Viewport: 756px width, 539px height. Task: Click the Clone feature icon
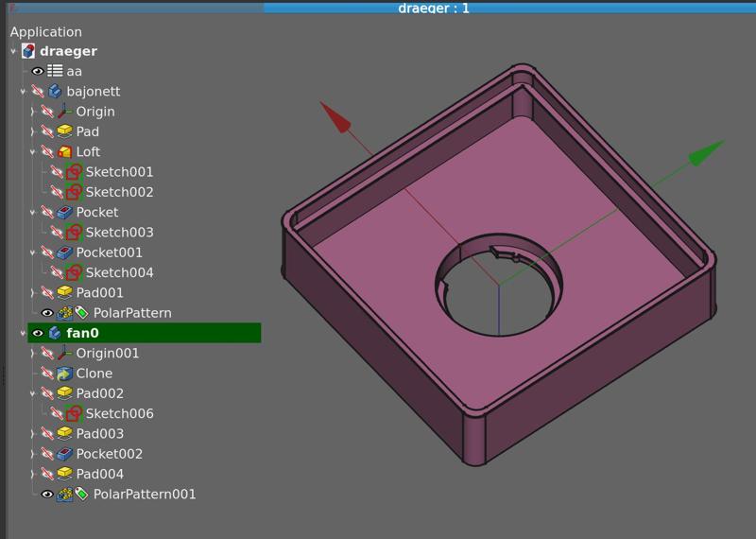coord(64,374)
